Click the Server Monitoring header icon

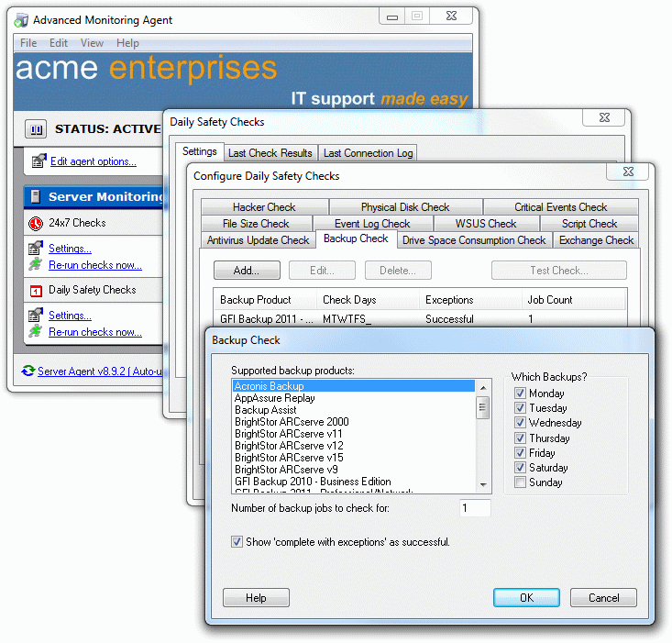[x=36, y=197]
